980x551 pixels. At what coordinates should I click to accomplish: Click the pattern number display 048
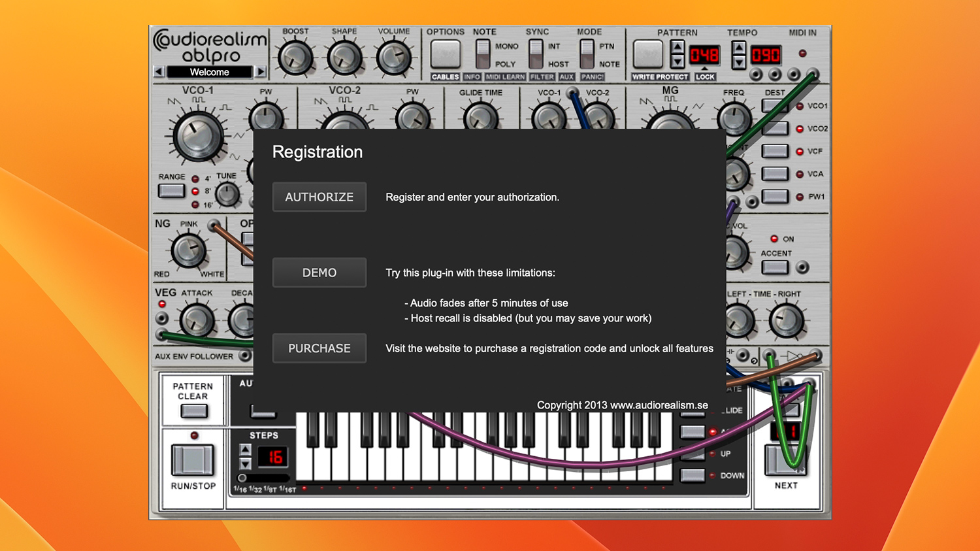[704, 55]
